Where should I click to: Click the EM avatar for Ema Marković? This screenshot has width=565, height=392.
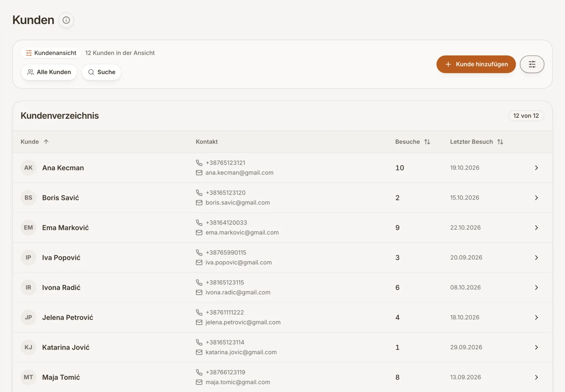pos(29,228)
